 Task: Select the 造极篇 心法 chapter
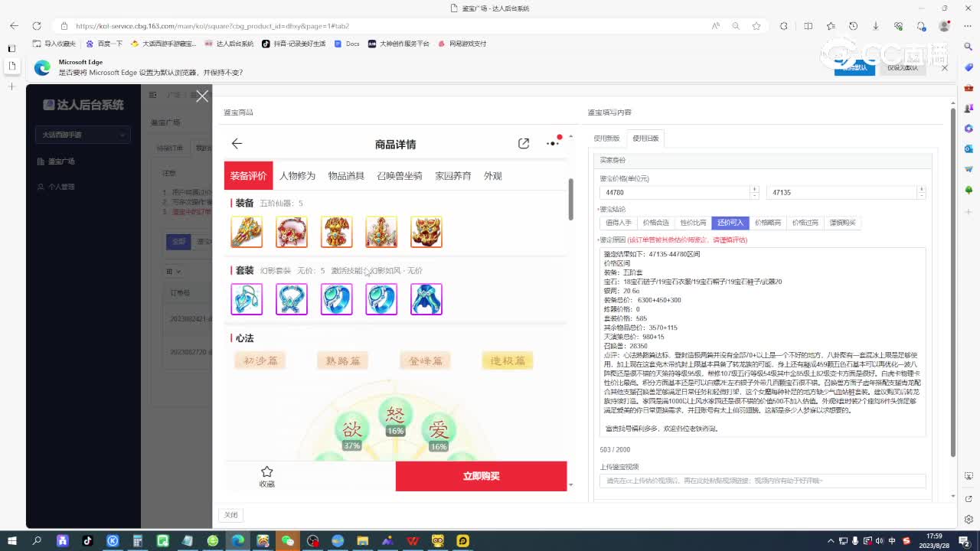508,360
